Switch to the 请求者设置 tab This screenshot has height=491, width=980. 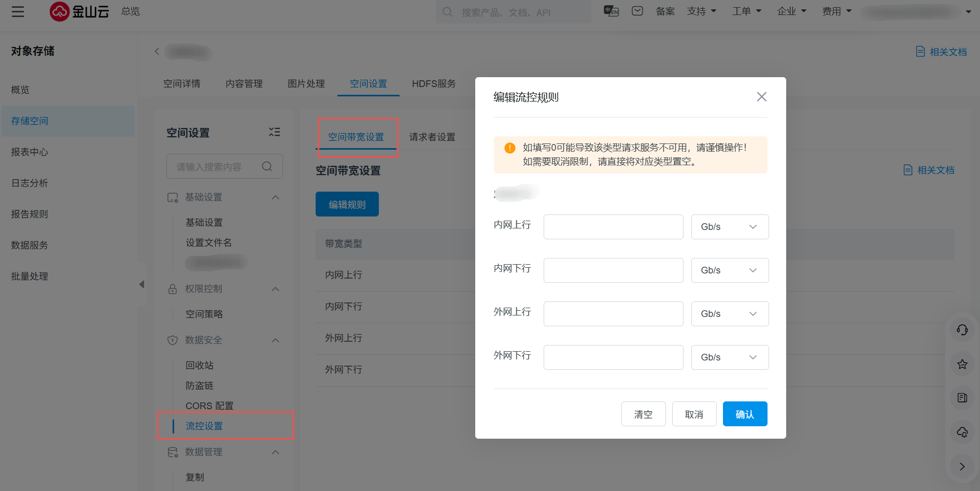click(432, 137)
